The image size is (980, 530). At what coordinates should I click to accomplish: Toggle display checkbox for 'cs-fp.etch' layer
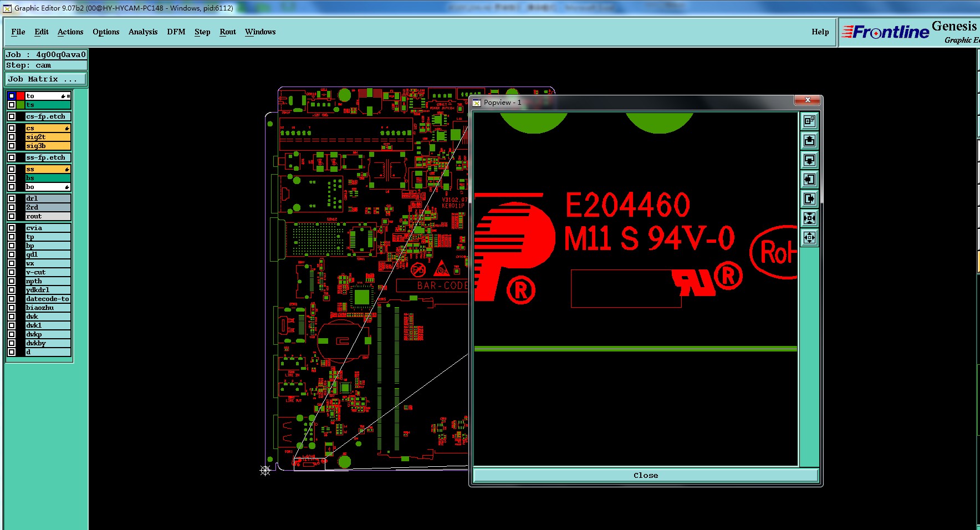click(12, 116)
